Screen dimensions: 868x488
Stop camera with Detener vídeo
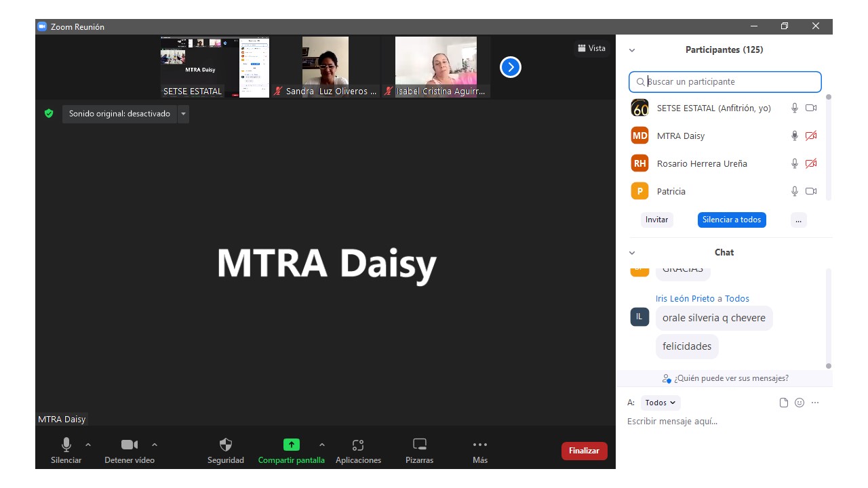coord(129,445)
